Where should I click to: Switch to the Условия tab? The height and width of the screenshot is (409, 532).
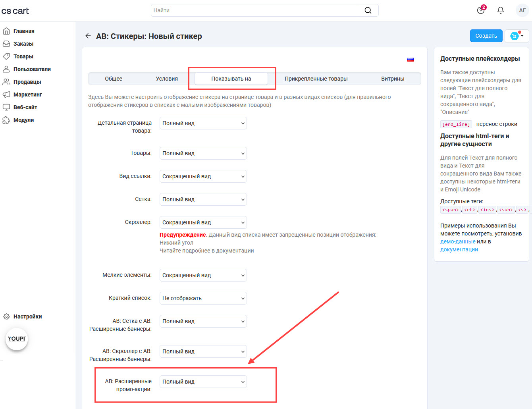[x=167, y=79]
